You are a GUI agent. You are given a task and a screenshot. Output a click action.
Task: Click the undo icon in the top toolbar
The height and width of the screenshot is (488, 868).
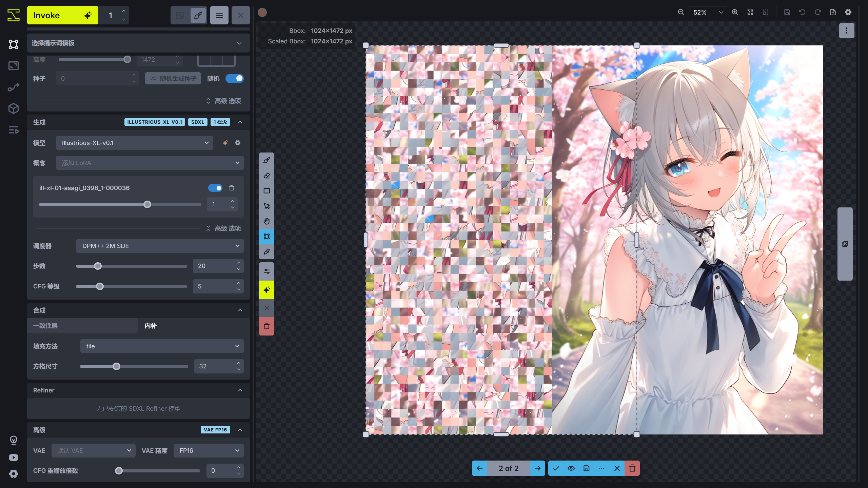tap(802, 12)
